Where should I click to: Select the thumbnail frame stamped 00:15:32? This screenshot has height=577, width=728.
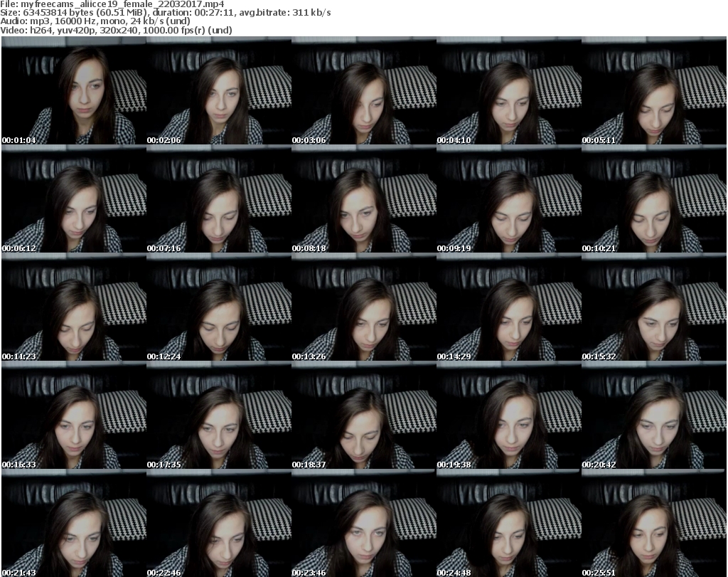tap(654, 307)
